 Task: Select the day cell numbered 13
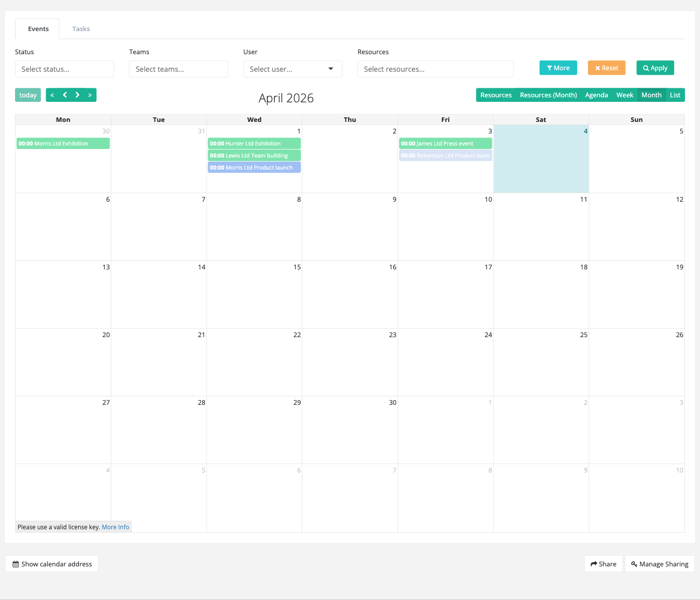tap(63, 294)
